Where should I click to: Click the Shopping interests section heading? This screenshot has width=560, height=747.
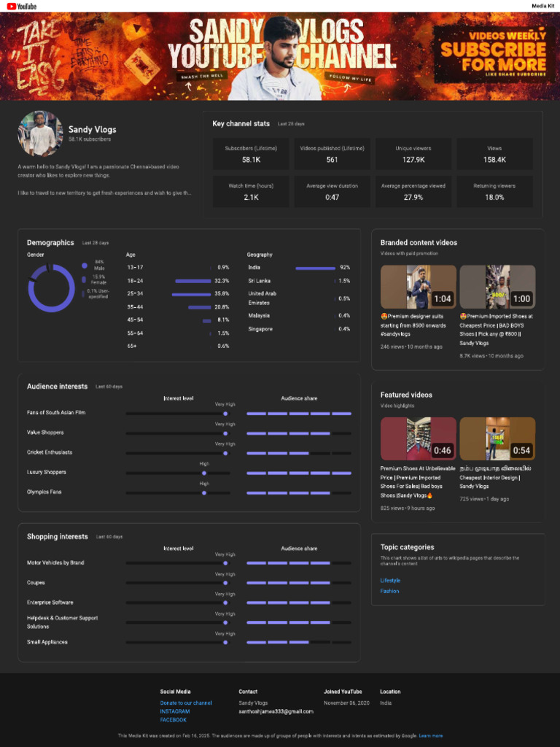point(58,536)
